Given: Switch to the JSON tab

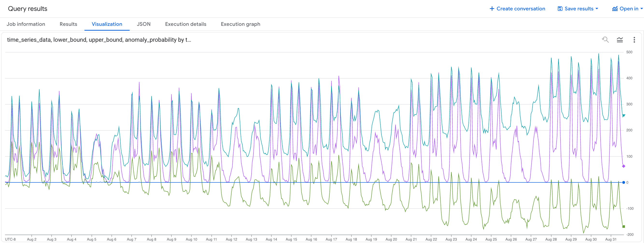Looking at the screenshot, I should 144,24.
